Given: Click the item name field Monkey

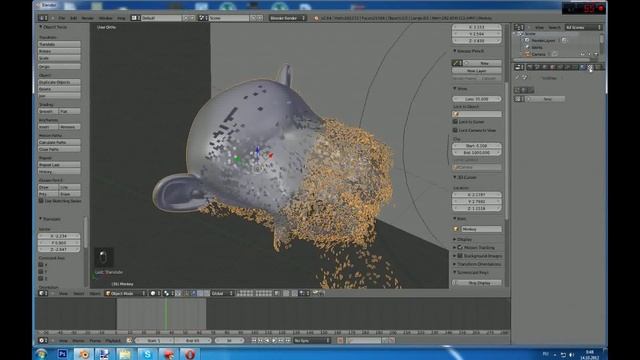Looking at the screenshot, I should click(x=481, y=229).
